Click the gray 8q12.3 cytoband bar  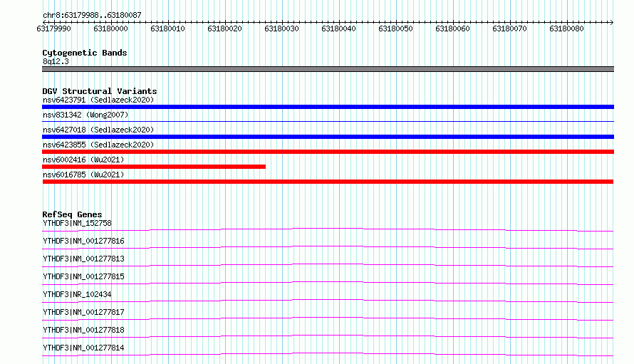coord(328,69)
